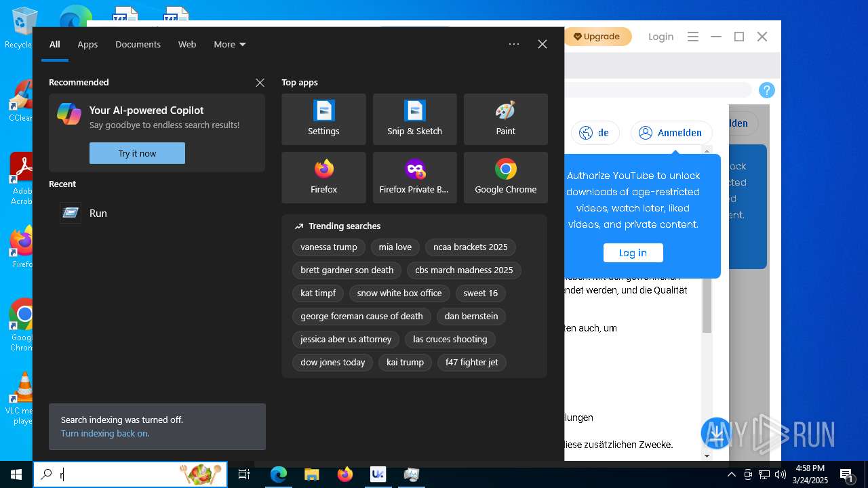
Task: Click Turn indexing back on link
Action: pyautogui.click(x=105, y=434)
